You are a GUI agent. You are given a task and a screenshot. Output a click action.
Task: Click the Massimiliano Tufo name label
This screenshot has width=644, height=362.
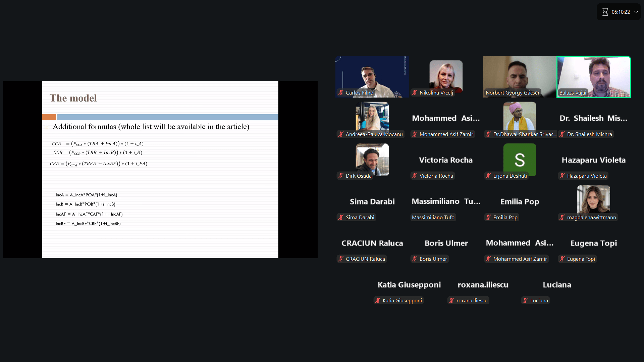(433, 218)
